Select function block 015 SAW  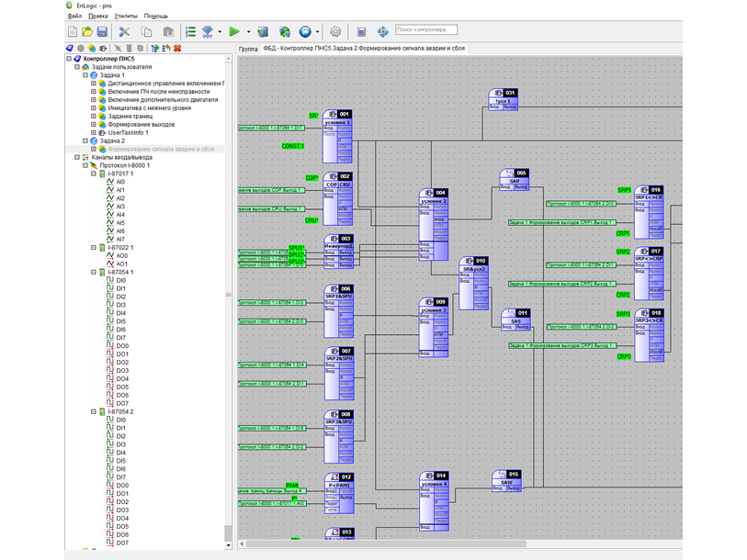pos(507,480)
